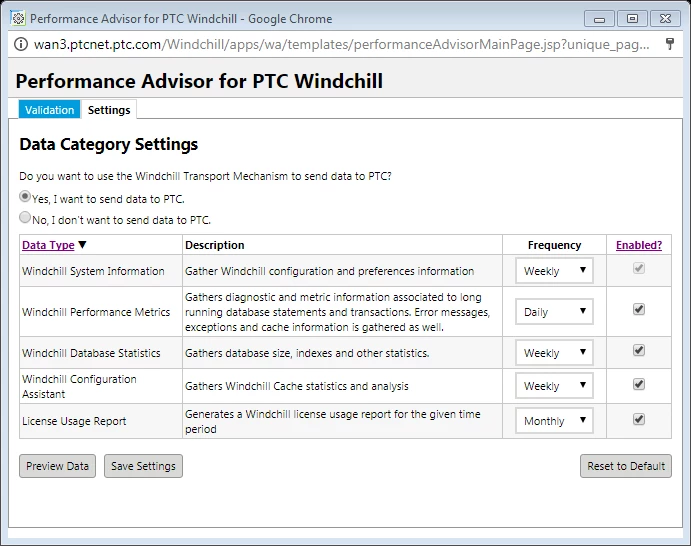691x546 pixels.
Task: Click the key icon in address bar
Action: (x=669, y=44)
